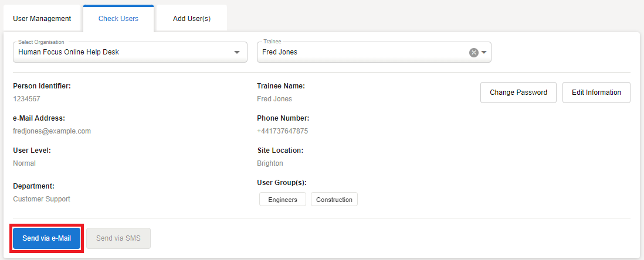The image size is (644, 260).
Task: Expand the Trainee dropdown arrow
Action: [484, 52]
